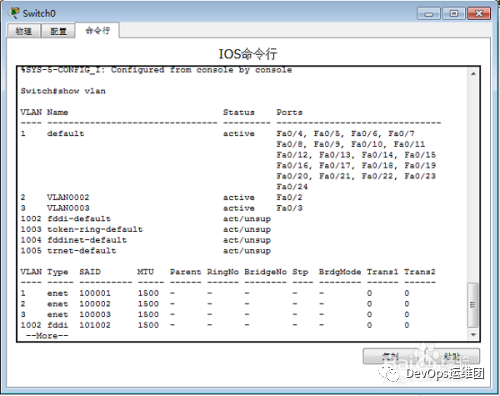Click the Switch0 title bar text

pyautogui.click(x=39, y=13)
